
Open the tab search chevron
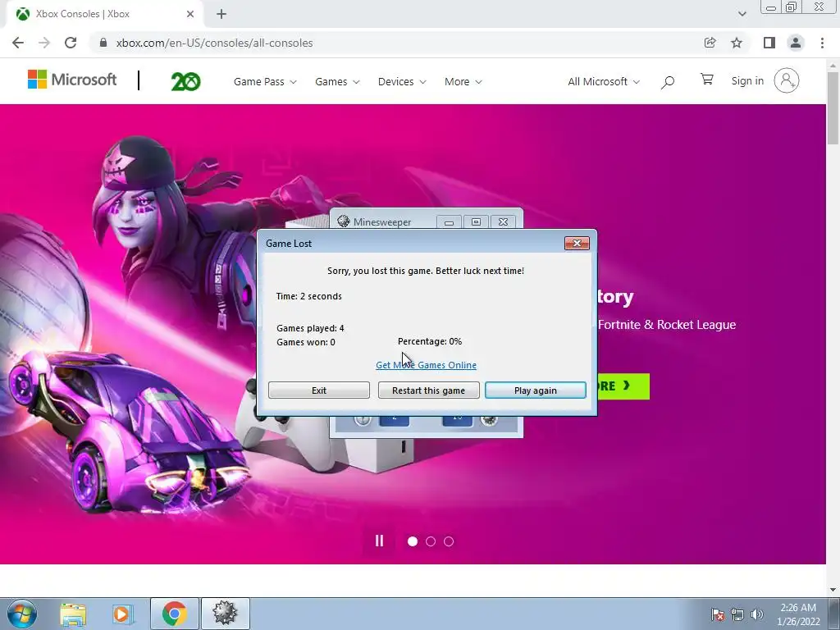click(x=742, y=14)
